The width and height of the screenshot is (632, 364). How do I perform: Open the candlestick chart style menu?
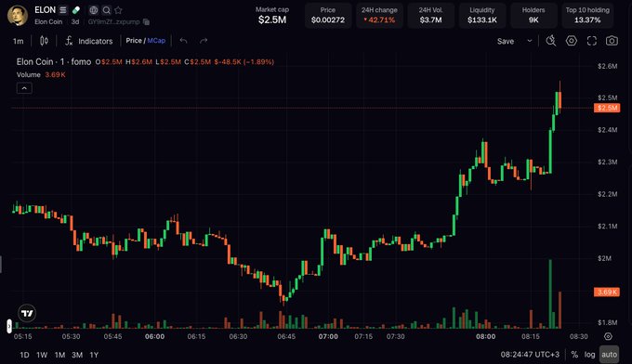click(x=44, y=41)
